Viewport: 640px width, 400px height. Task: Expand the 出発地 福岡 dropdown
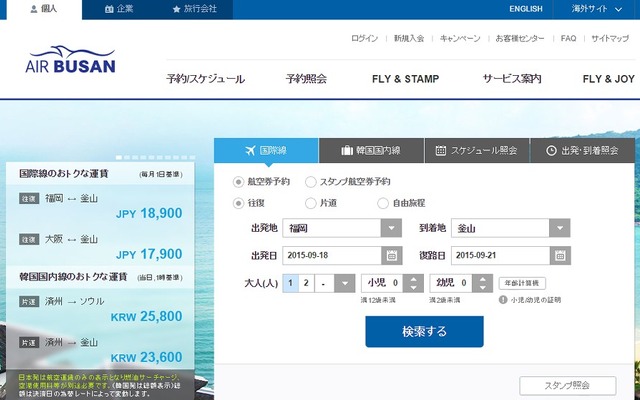pos(391,228)
